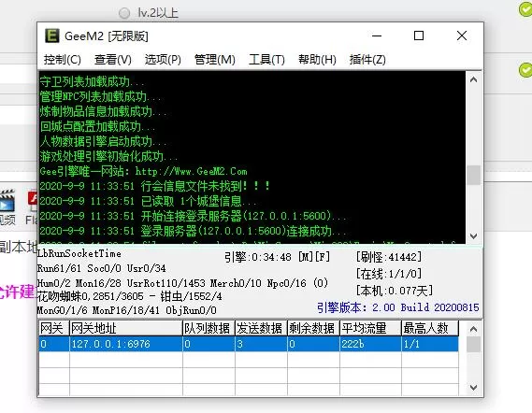This screenshot has height=413, width=532.
Task: Select gateway address cell 127.0.0.1:6976
Action: pyautogui.click(x=126, y=344)
